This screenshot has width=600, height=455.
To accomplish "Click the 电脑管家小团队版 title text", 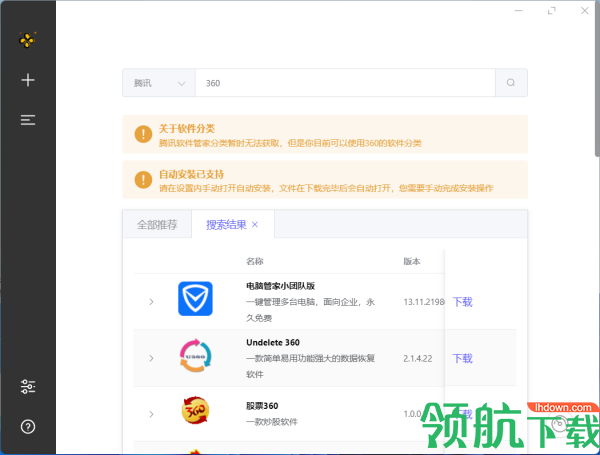I will pos(280,286).
